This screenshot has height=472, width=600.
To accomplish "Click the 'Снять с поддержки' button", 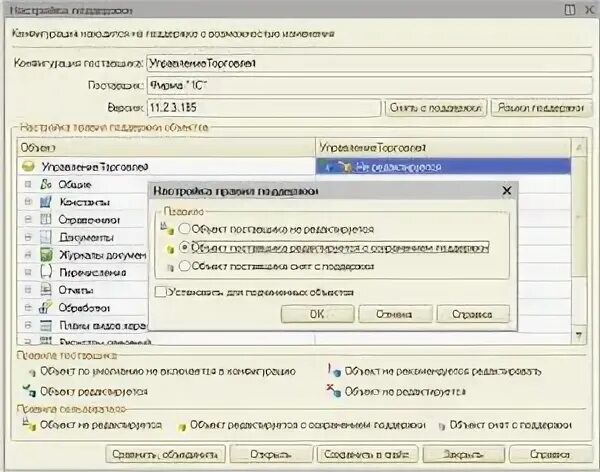I will click(x=435, y=108).
